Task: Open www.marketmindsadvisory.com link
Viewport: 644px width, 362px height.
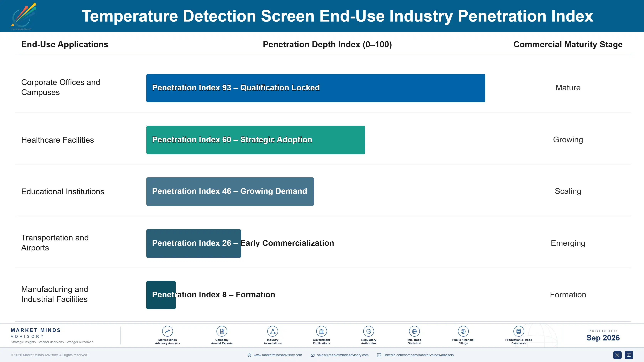Action: pos(278,355)
